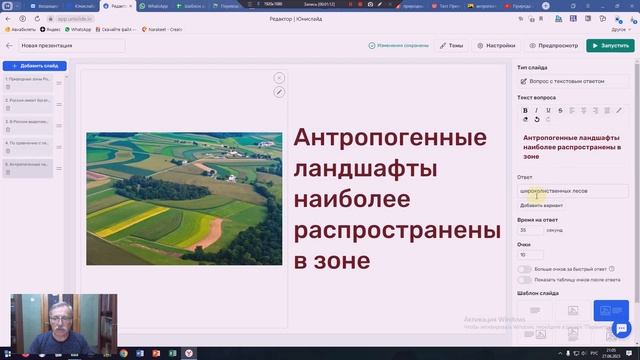This screenshot has width=640, height=360.
Task: Open the Авиабилеты bookmark
Action: pyautogui.click(x=19, y=29)
